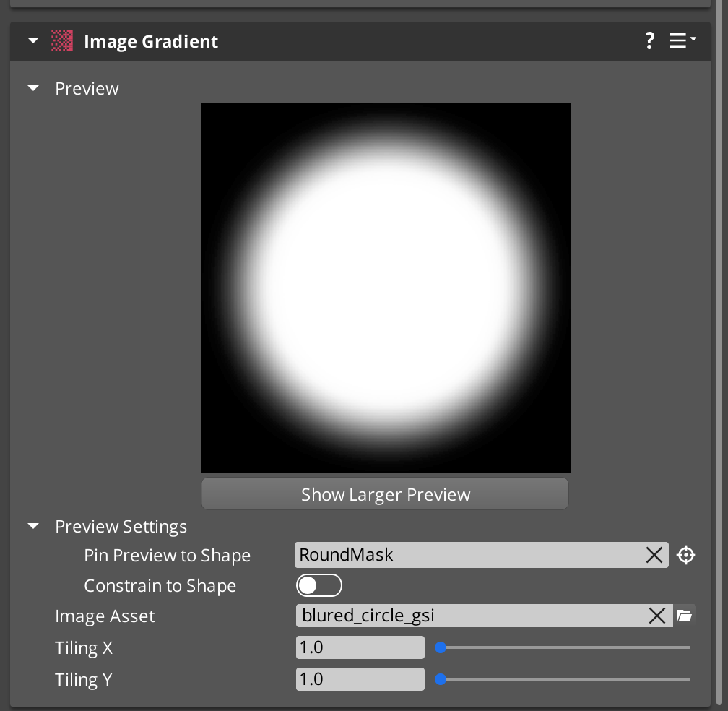The width and height of the screenshot is (728, 711).
Task: Click the Tiling X label
Action: point(84,648)
